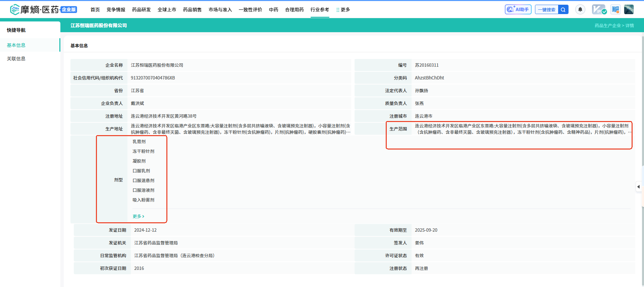This screenshot has height=287, width=644.
Task: Click the 凝胶剂 dosage form entry
Action: [x=139, y=161]
